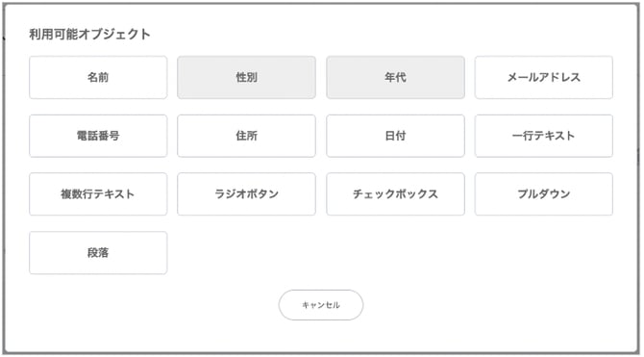The image size is (644, 357).
Task: Select the 一行テキスト object
Action: pos(544,136)
